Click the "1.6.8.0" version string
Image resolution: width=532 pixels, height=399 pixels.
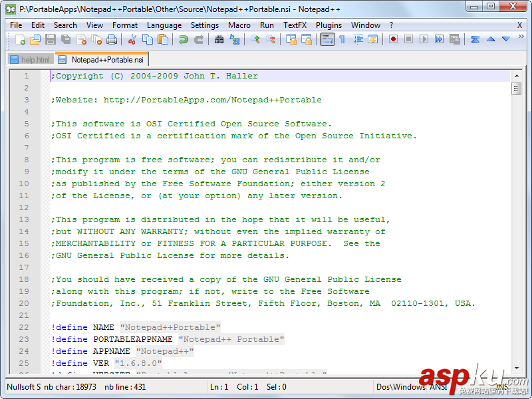[138, 363]
